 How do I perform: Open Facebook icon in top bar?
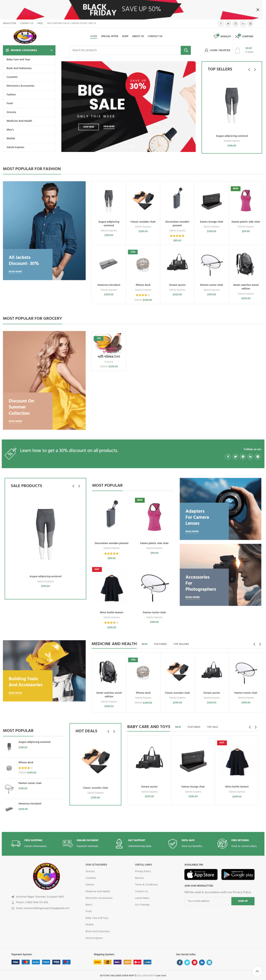pos(221,23)
